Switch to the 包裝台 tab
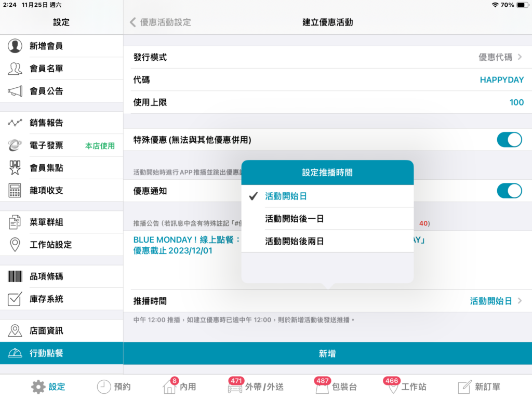Image resolution: width=532 pixels, height=399 pixels. [x=336, y=387]
